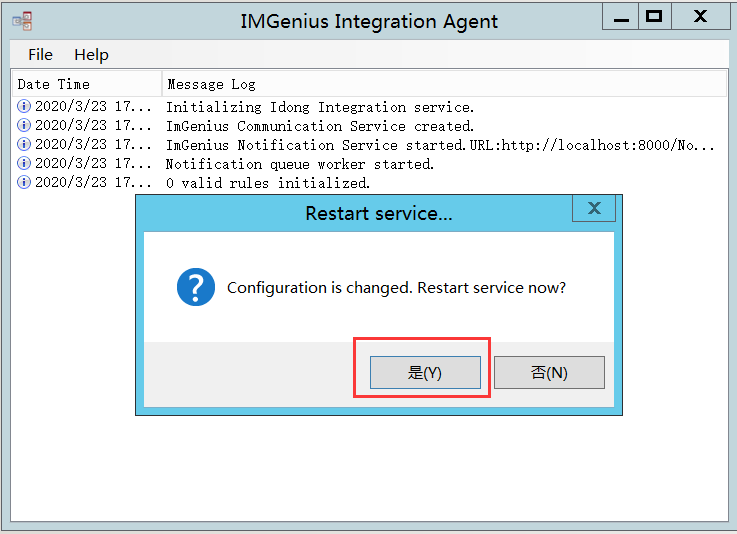The image size is (737, 534).
Task: Close the Restart service dialog
Action: coord(594,208)
